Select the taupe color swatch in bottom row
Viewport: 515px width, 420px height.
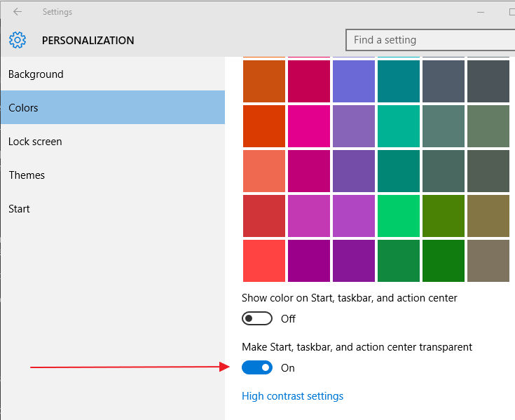click(488, 261)
